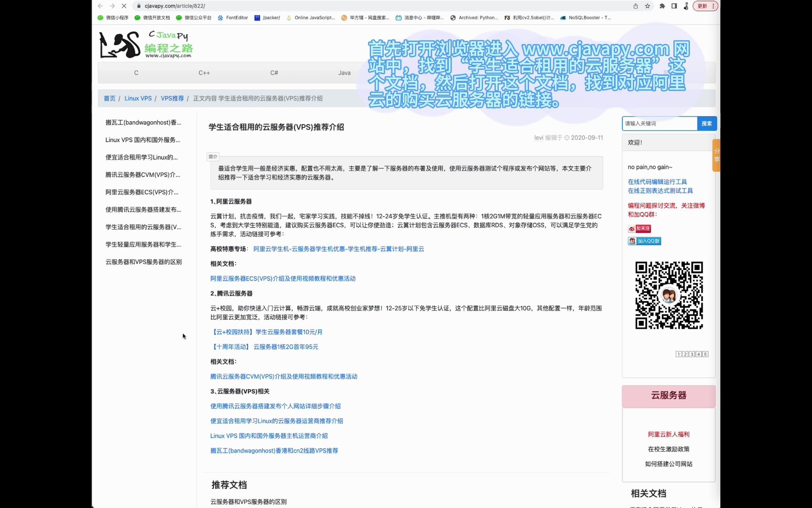Screen dimensions: 812x508
Task: Go to 首页 breadcrumb
Action: coord(109,98)
